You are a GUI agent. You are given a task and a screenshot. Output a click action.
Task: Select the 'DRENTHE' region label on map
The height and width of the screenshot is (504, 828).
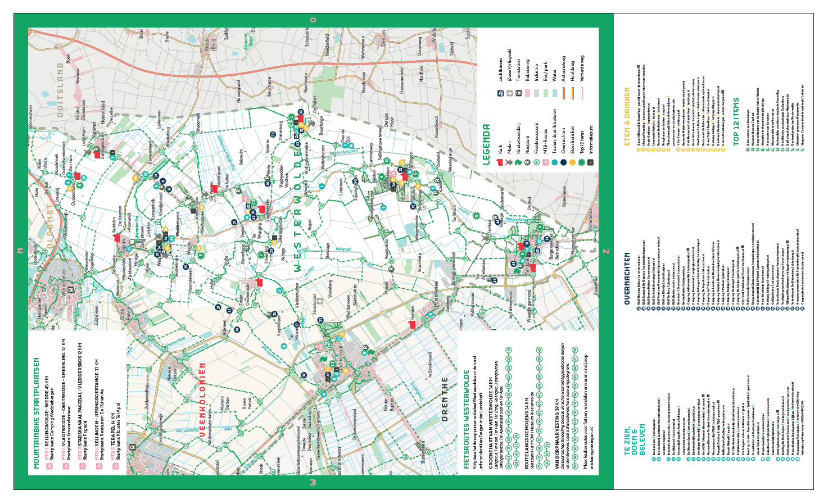pos(445,399)
